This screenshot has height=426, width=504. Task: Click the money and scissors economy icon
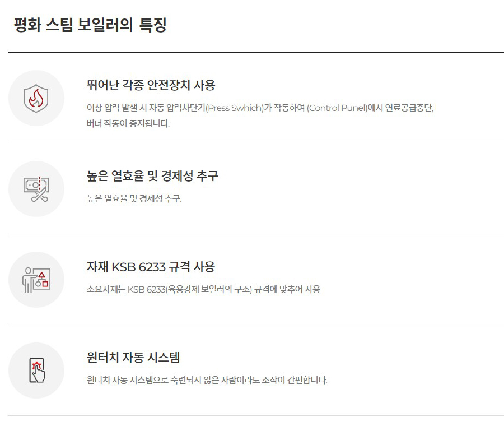point(36,189)
